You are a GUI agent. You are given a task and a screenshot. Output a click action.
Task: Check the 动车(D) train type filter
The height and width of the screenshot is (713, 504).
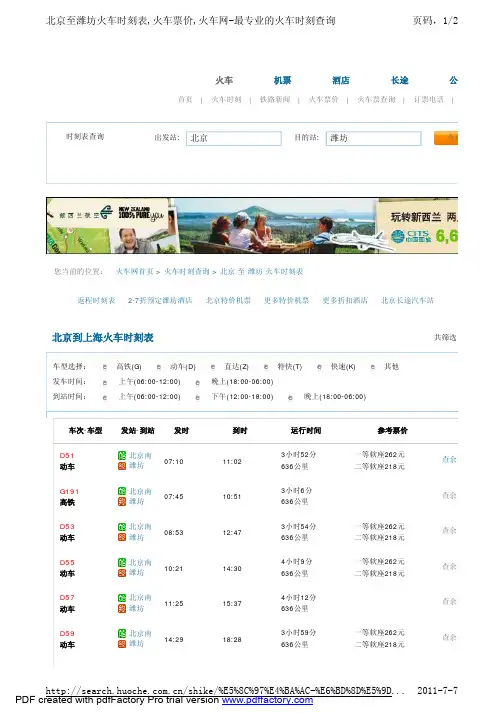click(x=159, y=367)
